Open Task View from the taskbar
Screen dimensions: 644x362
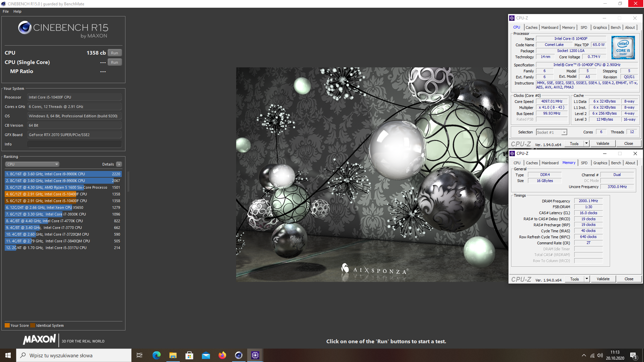(x=140, y=355)
